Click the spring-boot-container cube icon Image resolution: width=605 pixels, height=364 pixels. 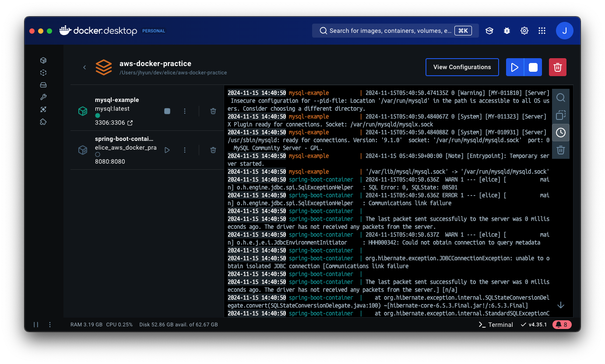[x=83, y=150]
